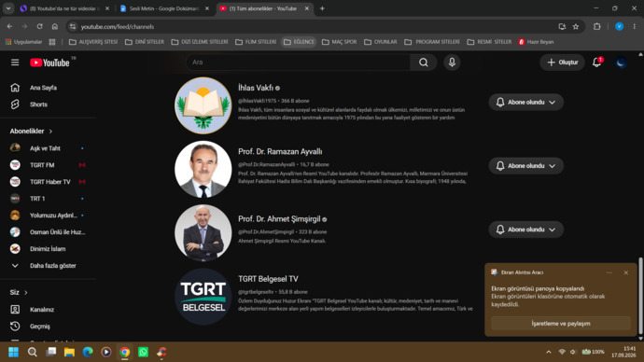Click the YouTube search input field
The height and width of the screenshot is (362, 644).
click(x=298, y=63)
